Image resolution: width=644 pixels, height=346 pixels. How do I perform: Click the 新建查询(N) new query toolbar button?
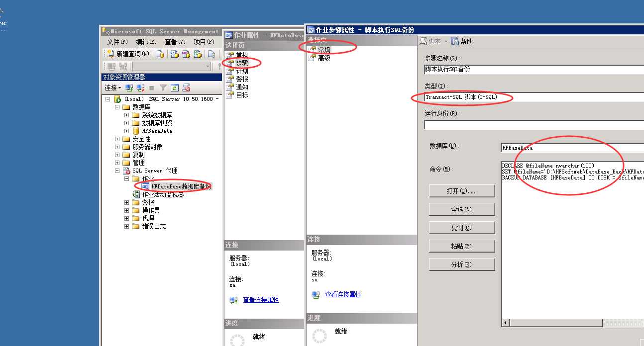tap(128, 54)
